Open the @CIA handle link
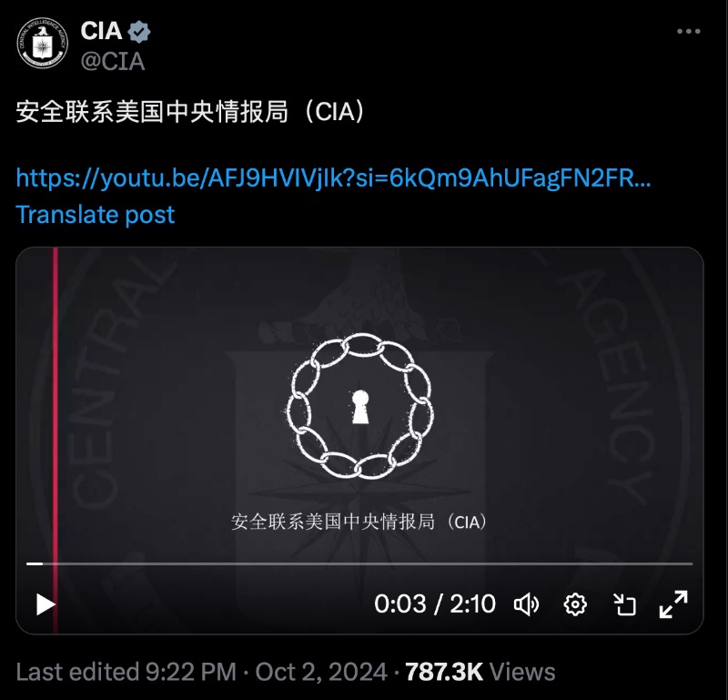This screenshot has width=728, height=700. (x=112, y=62)
